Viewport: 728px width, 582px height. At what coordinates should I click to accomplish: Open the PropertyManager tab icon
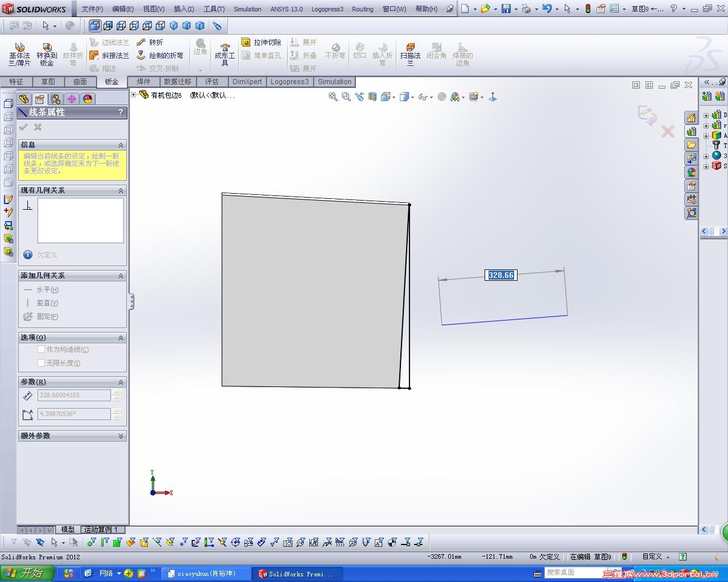click(x=40, y=99)
